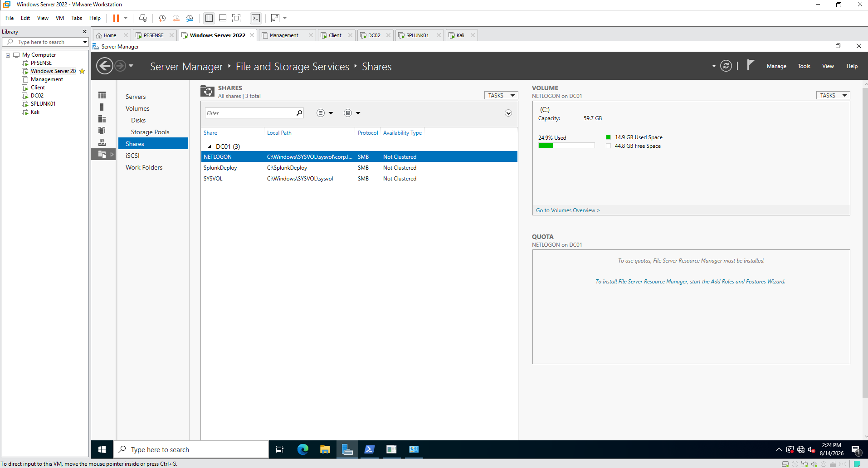
Task: Select SPLUNK01 VM in library
Action: coord(43,104)
